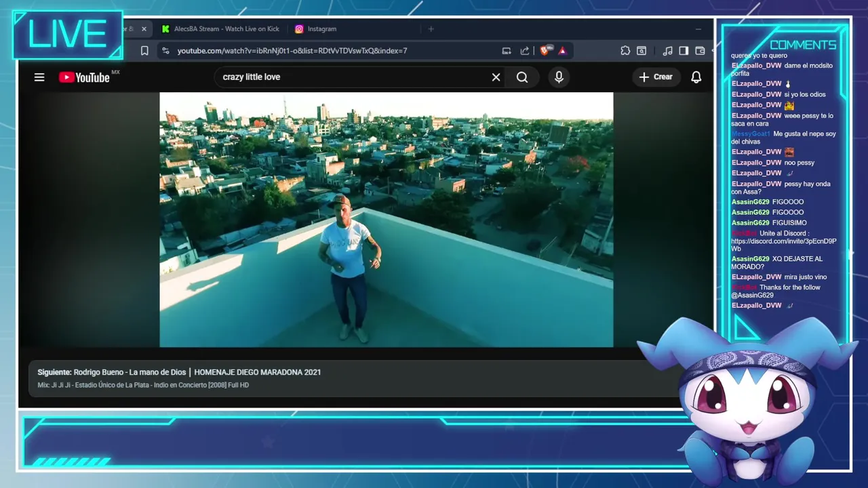Image resolution: width=868 pixels, height=488 pixels.
Task: Click 'Thanks for the follow @AsasinG629' message
Action: click(x=776, y=291)
